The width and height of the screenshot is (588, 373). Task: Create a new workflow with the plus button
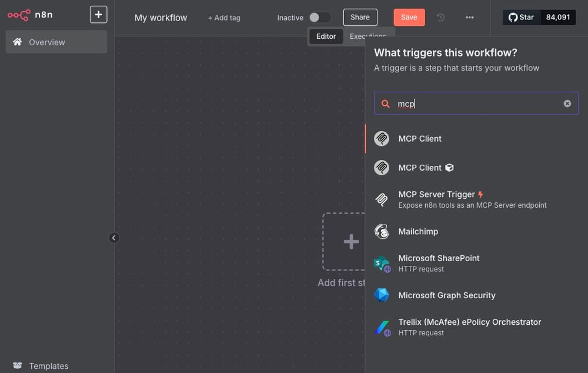98,14
